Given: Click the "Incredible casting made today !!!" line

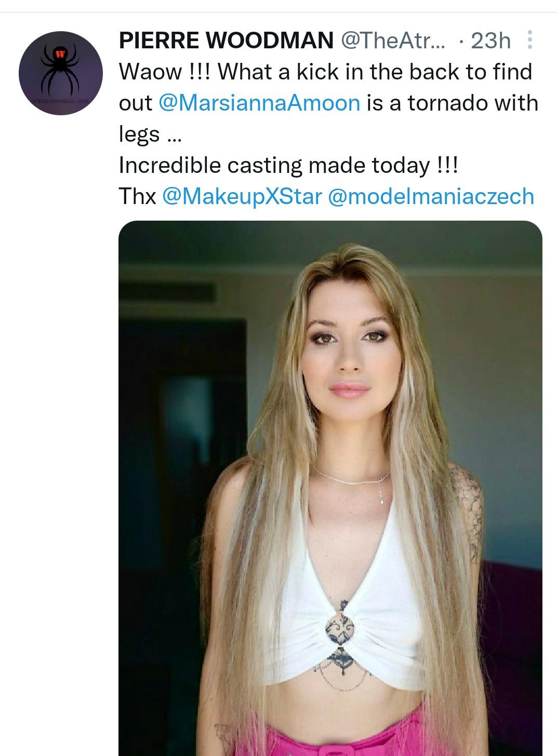Looking at the screenshot, I should pos(288,165).
